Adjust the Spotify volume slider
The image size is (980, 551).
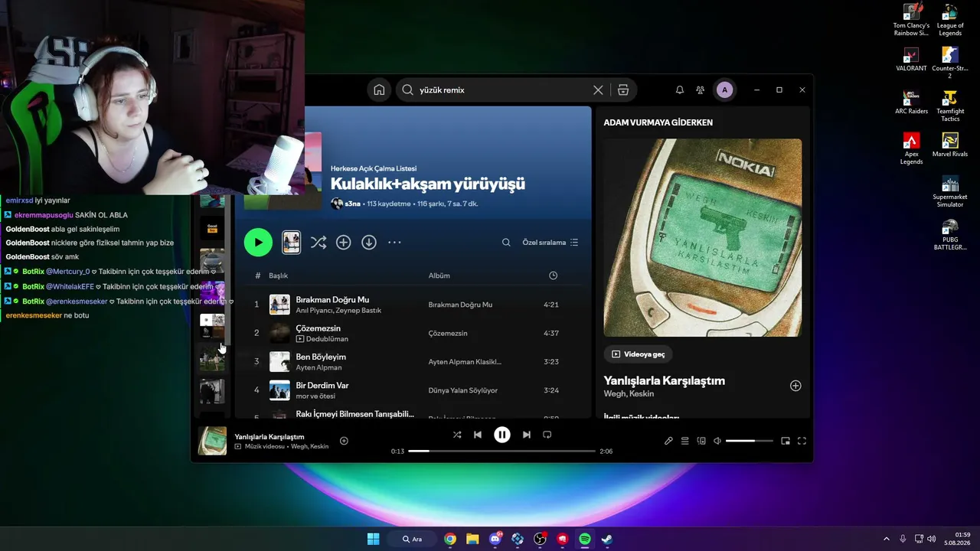pyautogui.click(x=750, y=441)
